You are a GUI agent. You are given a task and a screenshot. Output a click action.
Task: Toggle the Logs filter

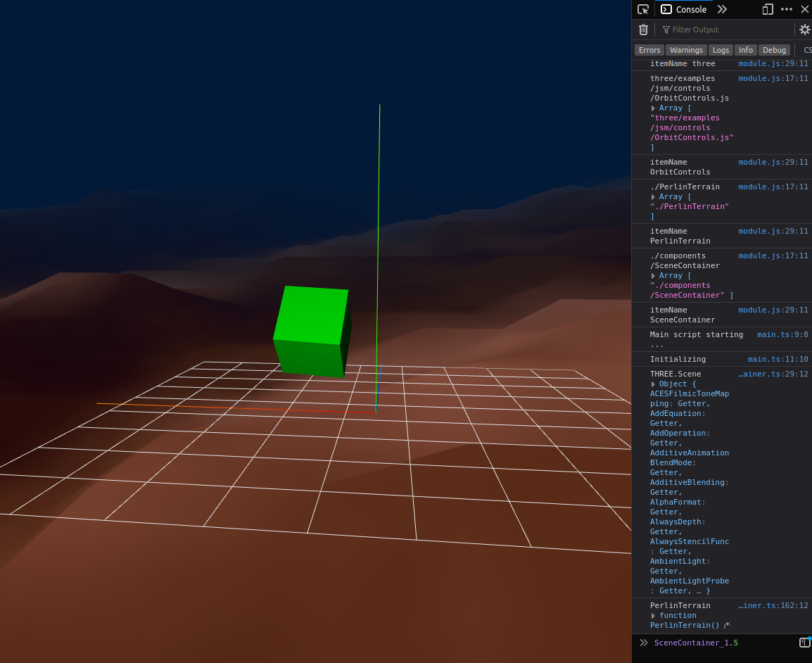(721, 50)
